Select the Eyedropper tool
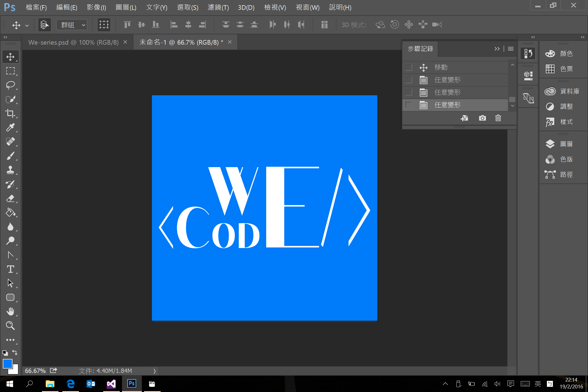Viewport: 588px width, 392px height. click(x=10, y=127)
